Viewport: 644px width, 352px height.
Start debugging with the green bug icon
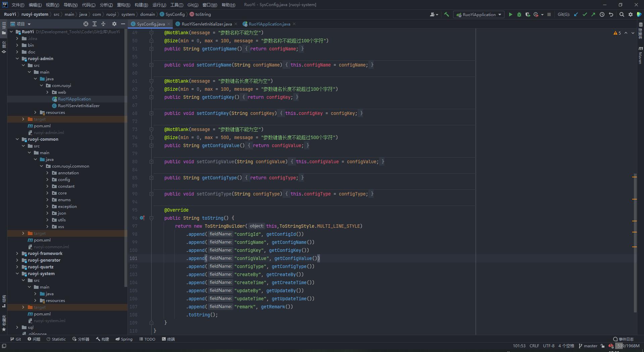tap(519, 14)
